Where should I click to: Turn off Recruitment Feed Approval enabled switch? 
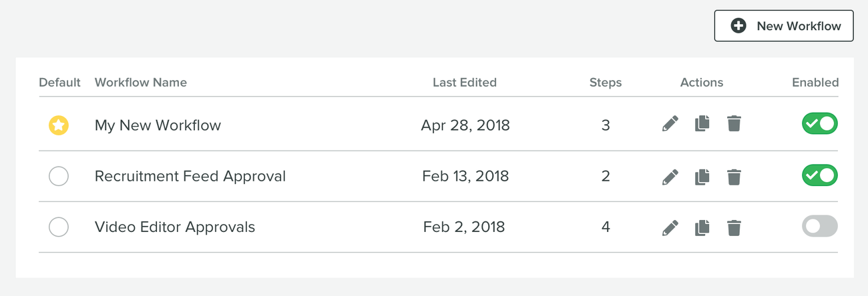(819, 175)
